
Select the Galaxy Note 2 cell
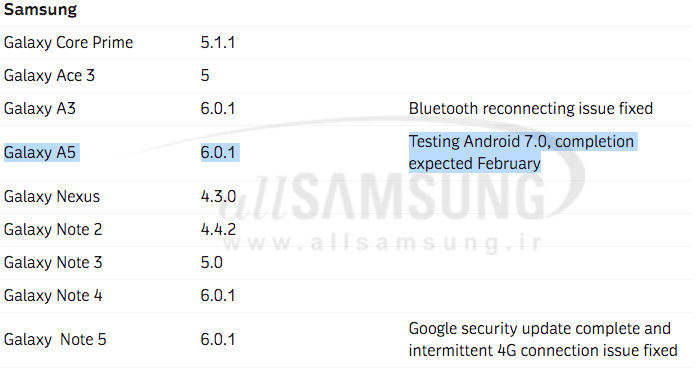pyautogui.click(x=53, y=229)
